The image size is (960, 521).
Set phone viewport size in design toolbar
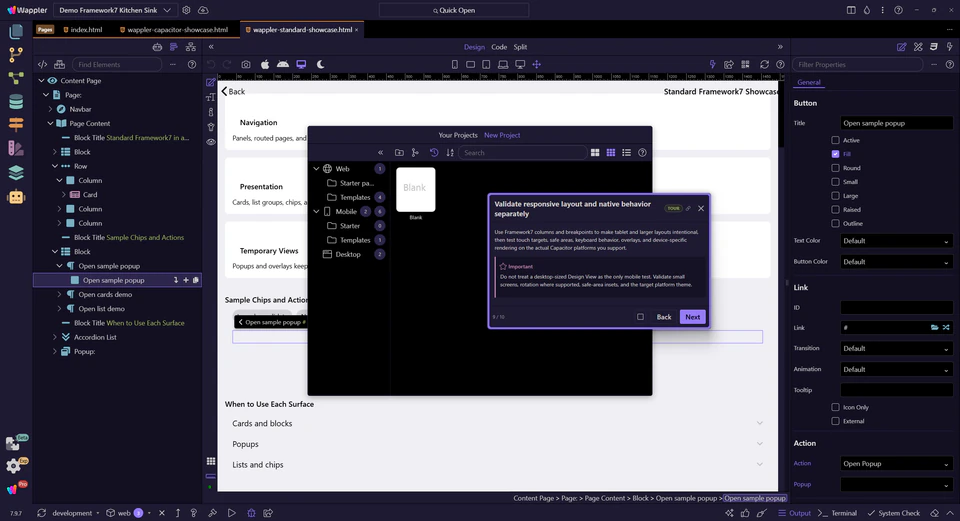point(454,64)
